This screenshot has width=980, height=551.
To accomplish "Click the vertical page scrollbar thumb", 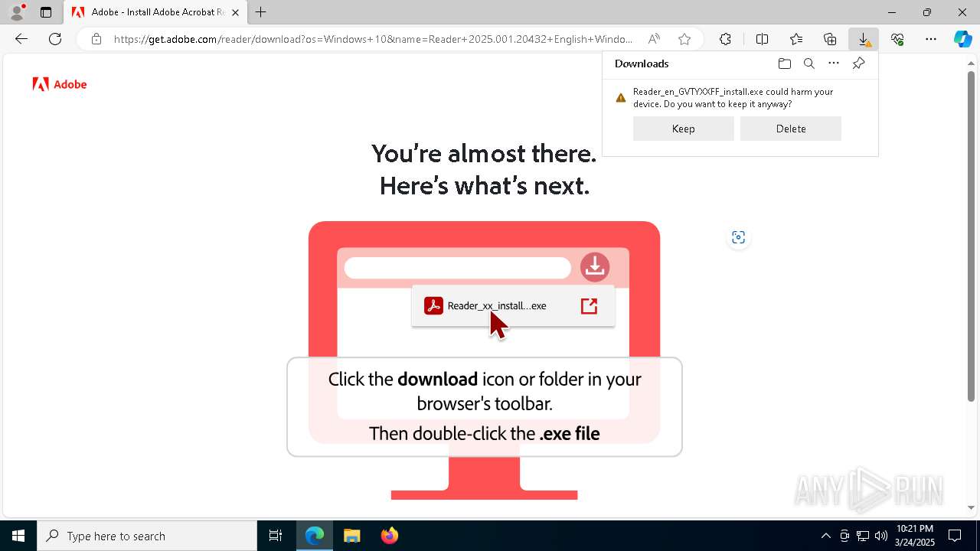I will click(x=972, y=236).
